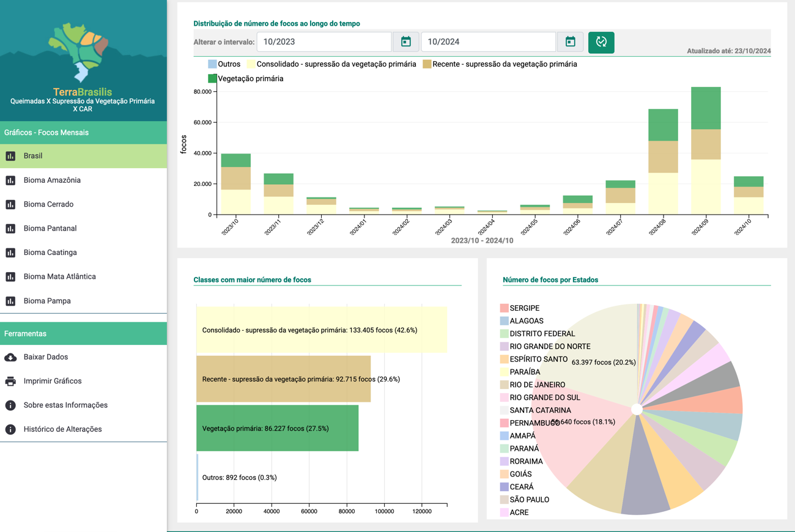Toggle Recente supressão da vegetação legend entry
The image size is (795, 532).
pyautogui.click(x=500, y=64)
